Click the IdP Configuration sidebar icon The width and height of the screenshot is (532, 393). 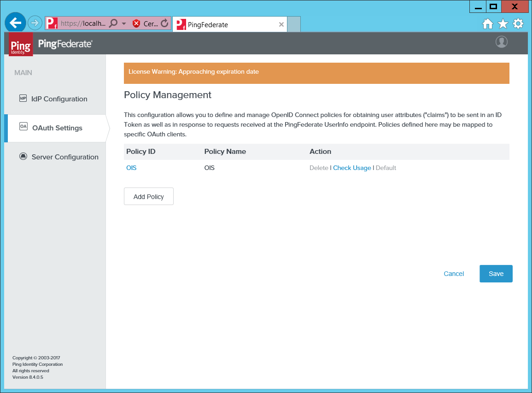coord(23,99)
